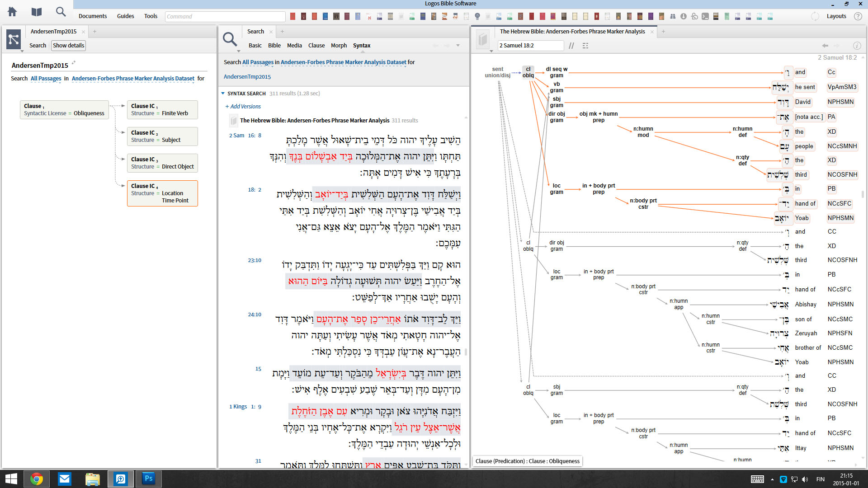Click the book icon beside results resource title
Image resolution: width=868 pixels, height=488 pixels.
233,121
